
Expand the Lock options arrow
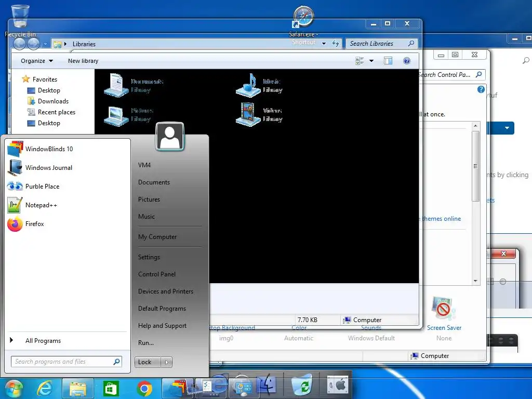point(167,362)
